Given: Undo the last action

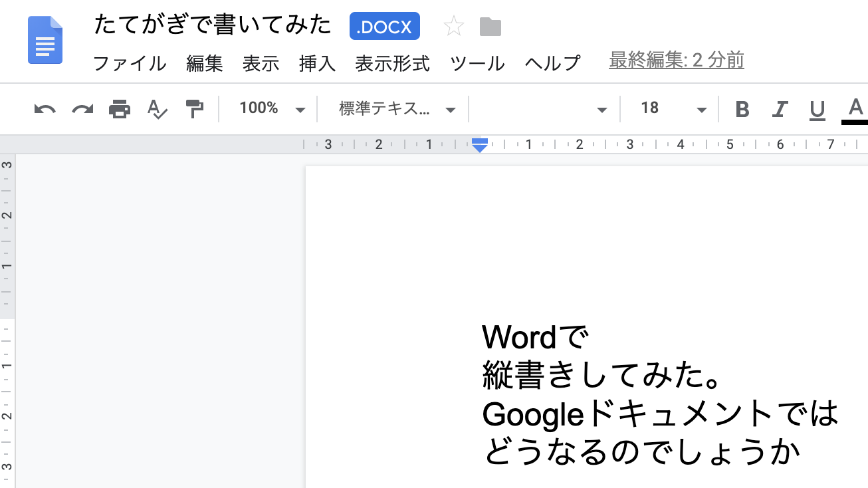Looking at the screenshot, I should (45, 109).
